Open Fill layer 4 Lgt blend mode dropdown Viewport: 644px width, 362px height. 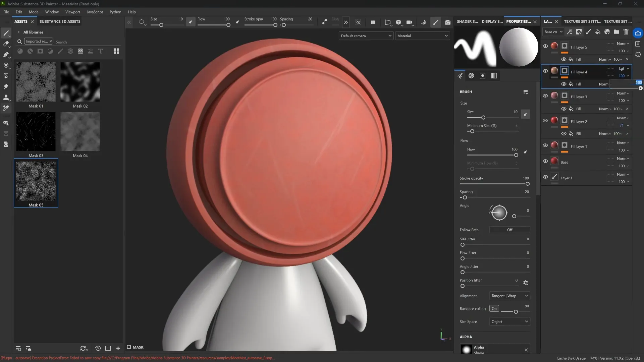pyautogui.click(x=624, y=69)
